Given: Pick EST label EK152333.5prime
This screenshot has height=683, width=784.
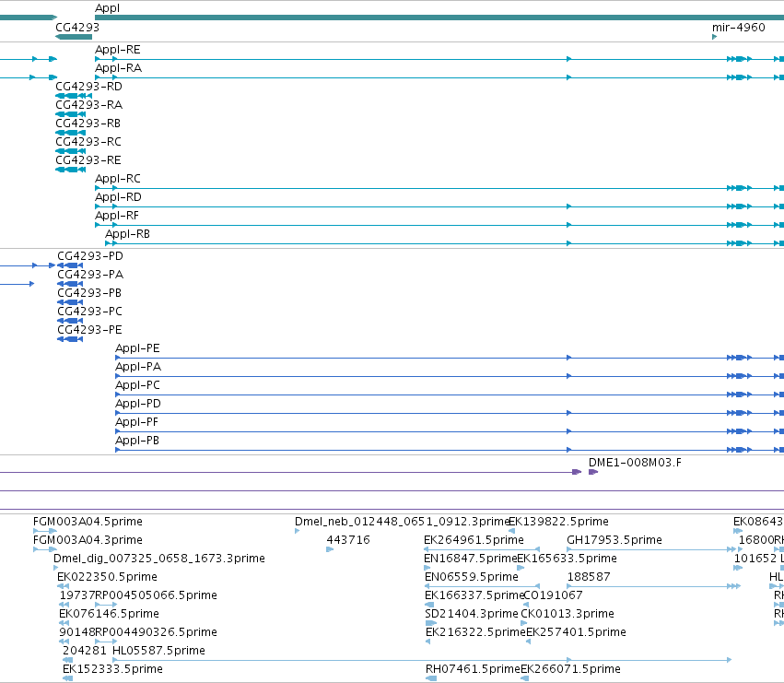Looking at the screenshot, I should (x=112, y=669).
